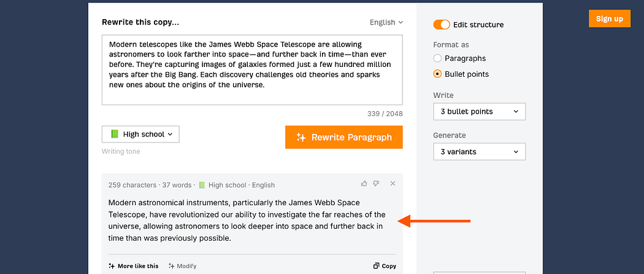
Task: Click the More like this sparkle icon
Action: click(112, 266)
